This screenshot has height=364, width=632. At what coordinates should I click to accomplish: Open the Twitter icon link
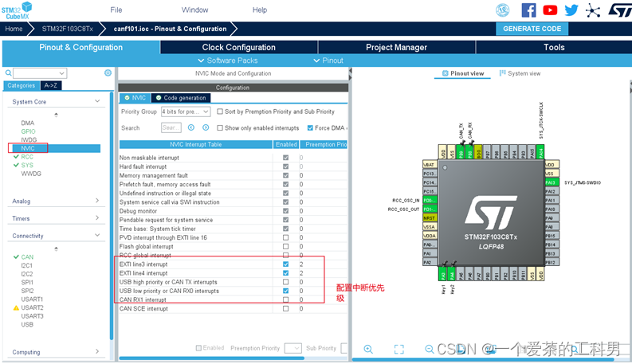coord(571,10)
